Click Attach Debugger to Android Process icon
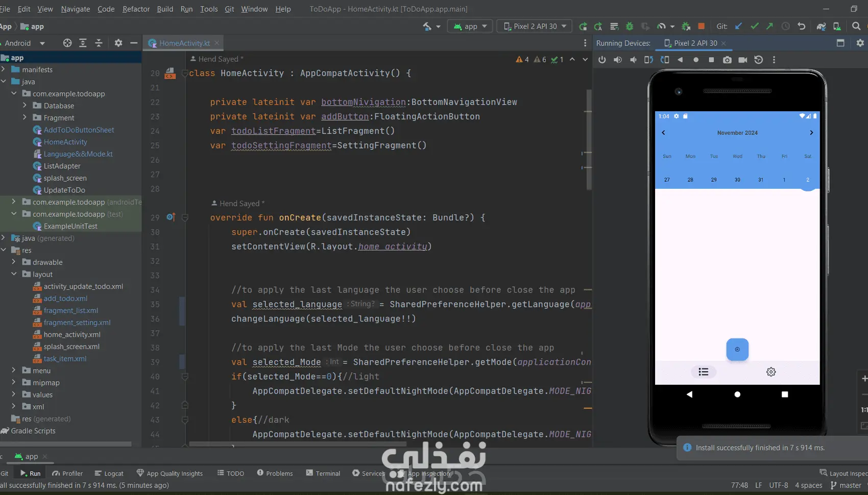Screen dimensions: 868x495 tap(686, 27)
